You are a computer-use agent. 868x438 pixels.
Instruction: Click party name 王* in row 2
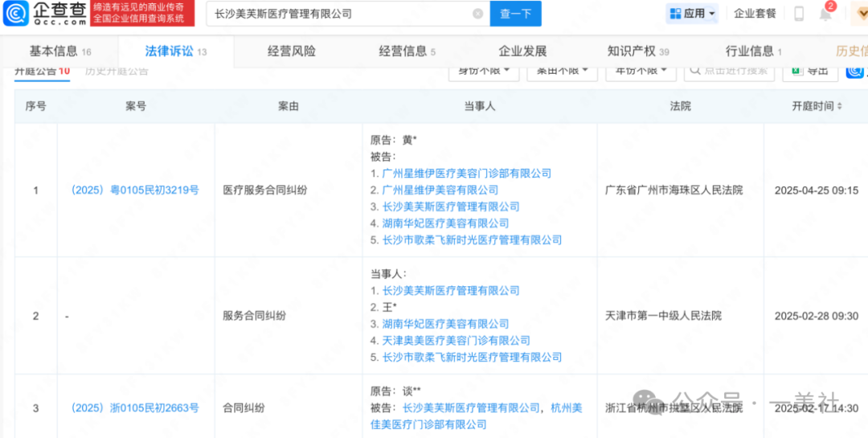[390, 307]
